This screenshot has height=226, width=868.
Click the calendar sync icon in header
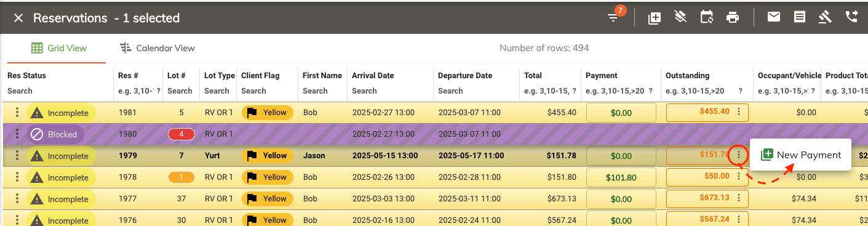707,17
